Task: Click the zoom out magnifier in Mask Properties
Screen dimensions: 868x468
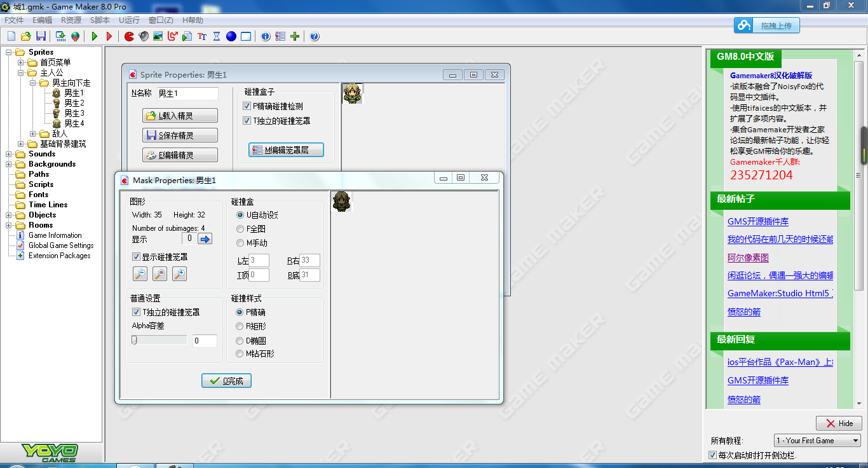Action: click(140, 273)
